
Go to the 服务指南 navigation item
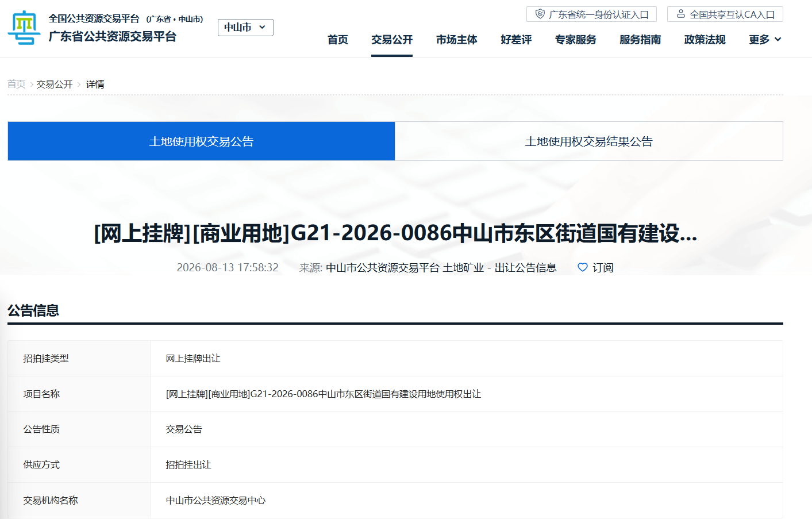pyautogui.click(x=640, y=40)
